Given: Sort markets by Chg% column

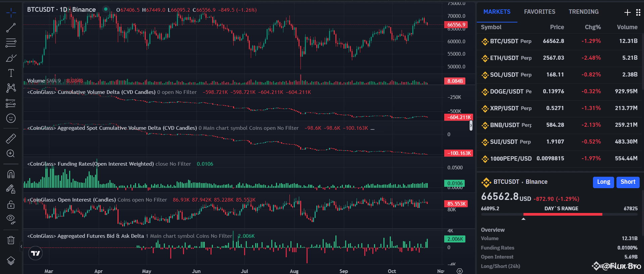Looking at the screenshot, I should 593,27.
